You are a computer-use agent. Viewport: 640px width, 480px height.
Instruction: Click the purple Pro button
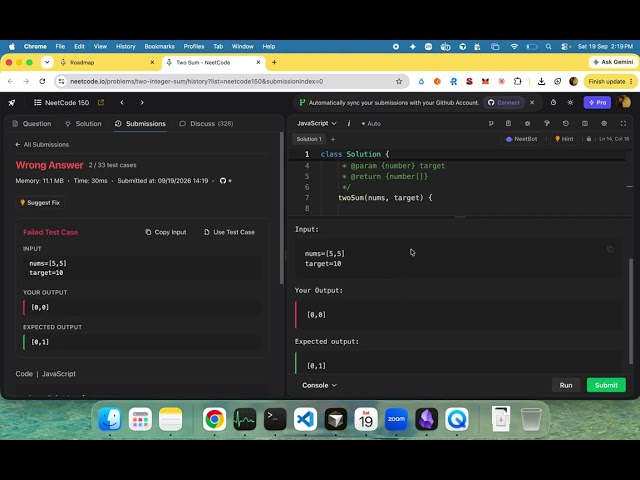click(x=597, y=102)
